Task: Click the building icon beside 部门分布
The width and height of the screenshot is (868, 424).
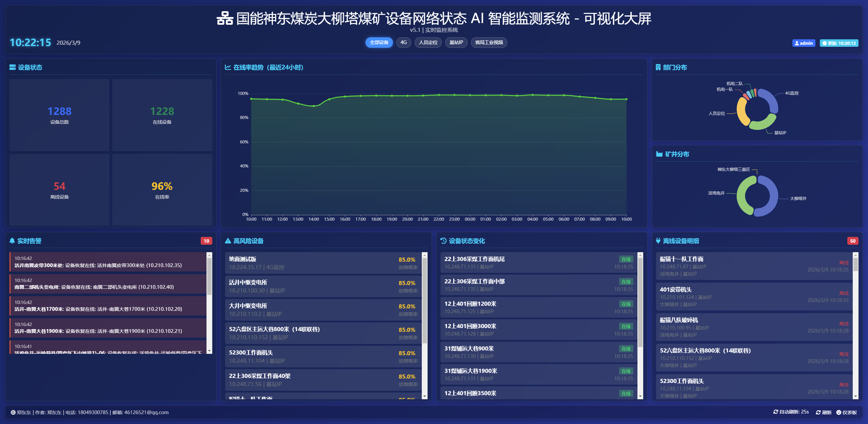Action: tap(658, 67)
